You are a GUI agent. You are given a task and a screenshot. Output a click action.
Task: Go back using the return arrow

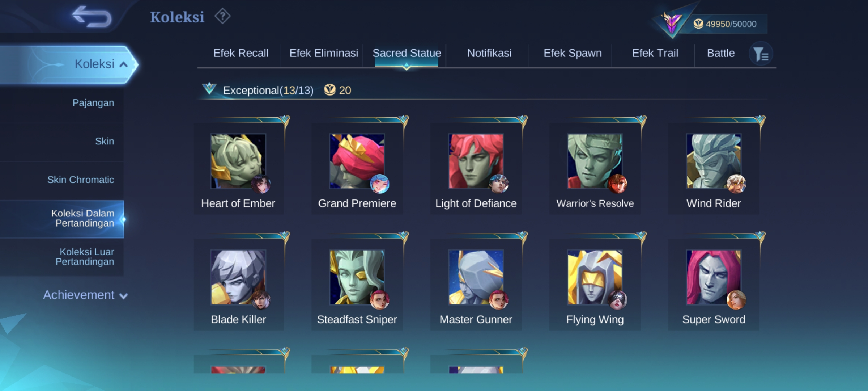pos(92,17)
